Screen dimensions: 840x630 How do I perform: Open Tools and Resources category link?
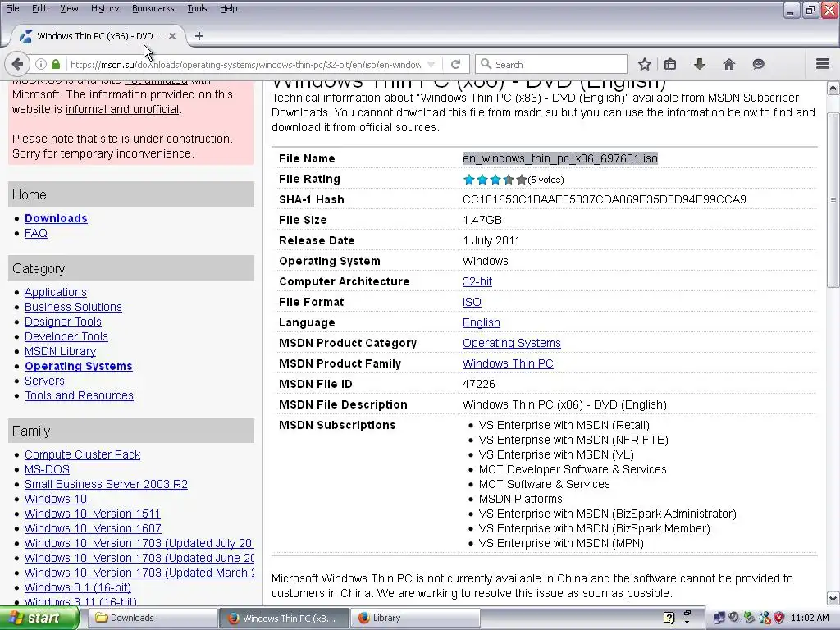(x=80, y=395)
